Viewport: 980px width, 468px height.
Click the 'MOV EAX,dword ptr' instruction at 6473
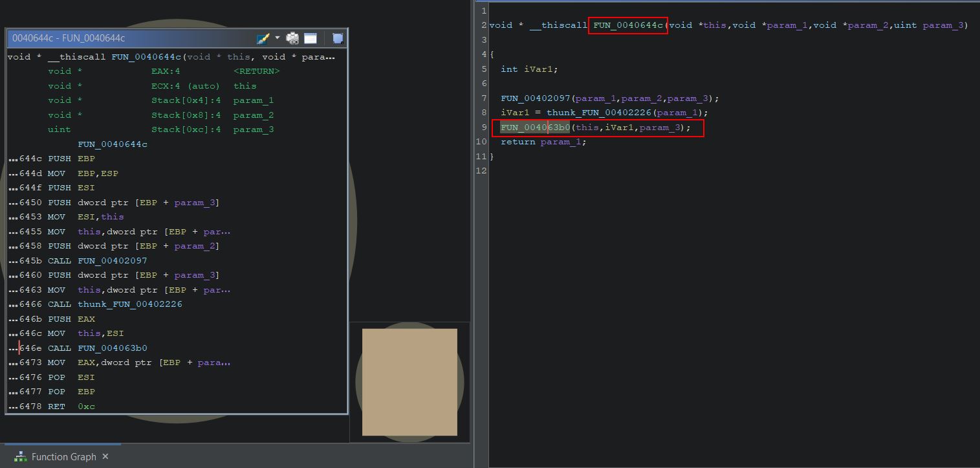point(139,362)
